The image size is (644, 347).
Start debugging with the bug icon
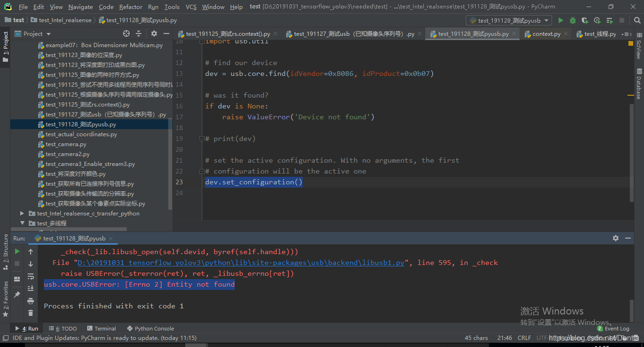click(x=573, y=20)
